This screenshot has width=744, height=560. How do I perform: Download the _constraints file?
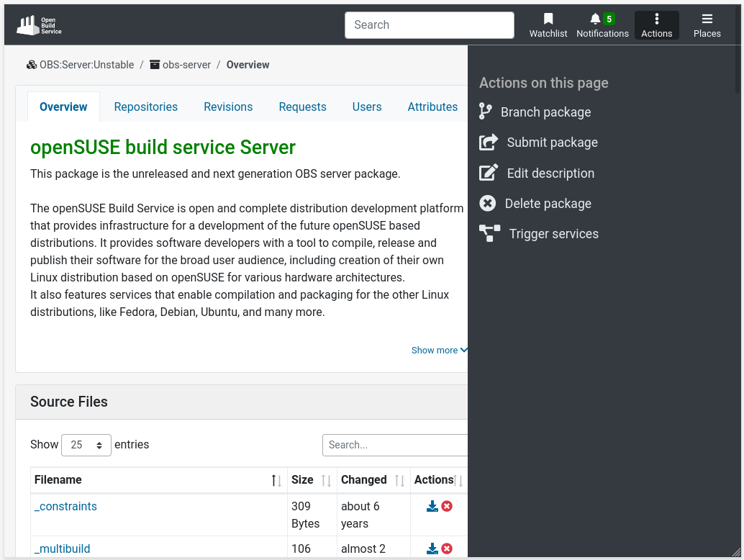[x=432, y=507]
